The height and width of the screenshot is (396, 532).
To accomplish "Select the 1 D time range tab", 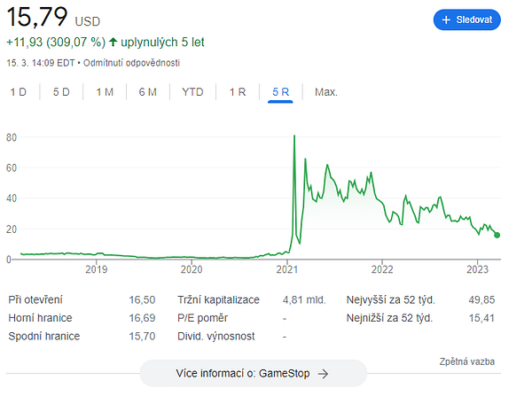I will (19, 92).
